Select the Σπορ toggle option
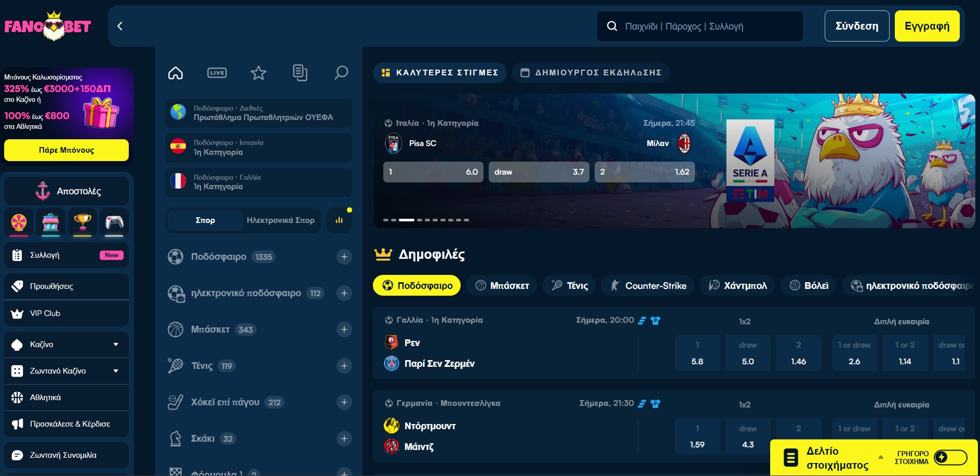980x476 pixels. pos(205,220)
